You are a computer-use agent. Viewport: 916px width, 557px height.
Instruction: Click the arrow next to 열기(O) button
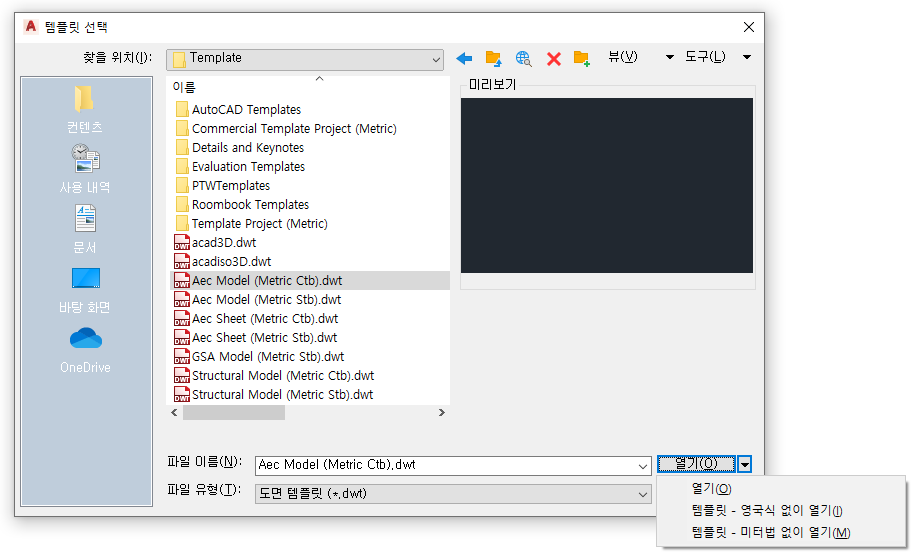(744, 465)
